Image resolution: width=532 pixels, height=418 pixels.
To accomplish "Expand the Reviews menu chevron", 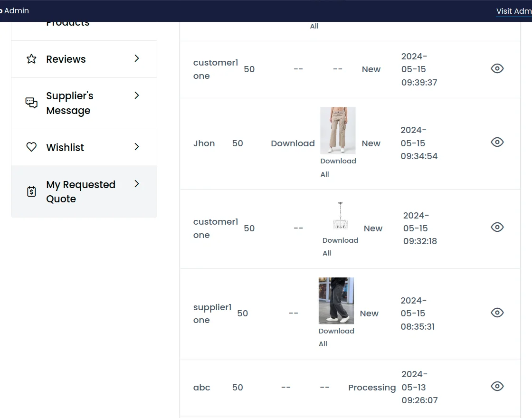I will pyautogui.click(x=137, y=58).
